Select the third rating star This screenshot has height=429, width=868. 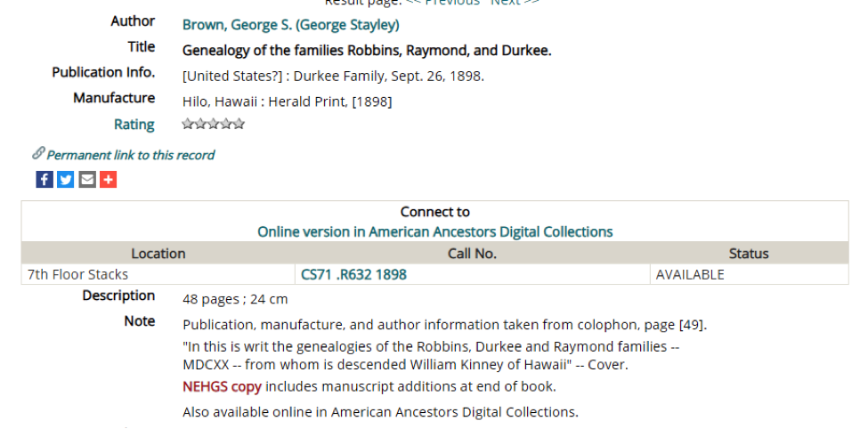click(213, 124)
